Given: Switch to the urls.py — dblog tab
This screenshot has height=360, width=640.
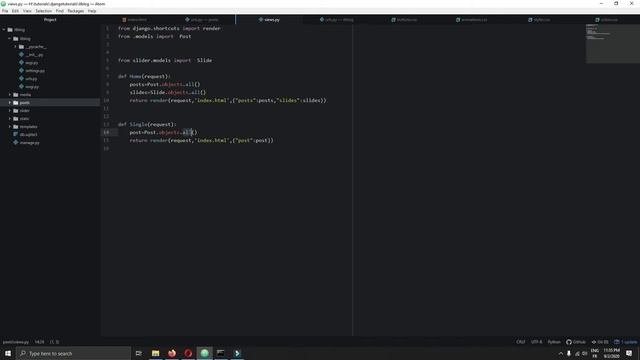Looking at the screenshot, I should 337,20.
